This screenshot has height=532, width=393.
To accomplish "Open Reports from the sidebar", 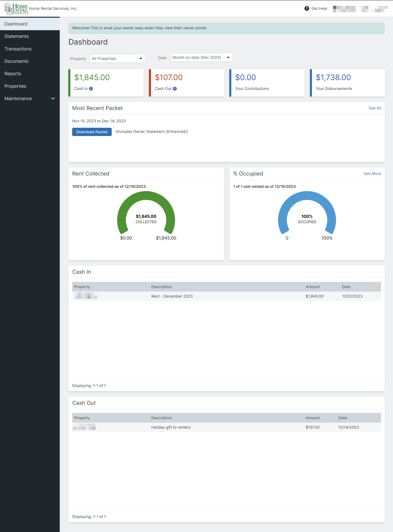I will (x=13, y=74).
